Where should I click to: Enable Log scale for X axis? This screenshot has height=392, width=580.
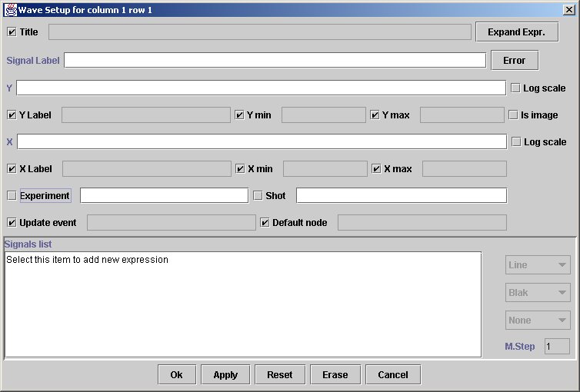point(516,142)
